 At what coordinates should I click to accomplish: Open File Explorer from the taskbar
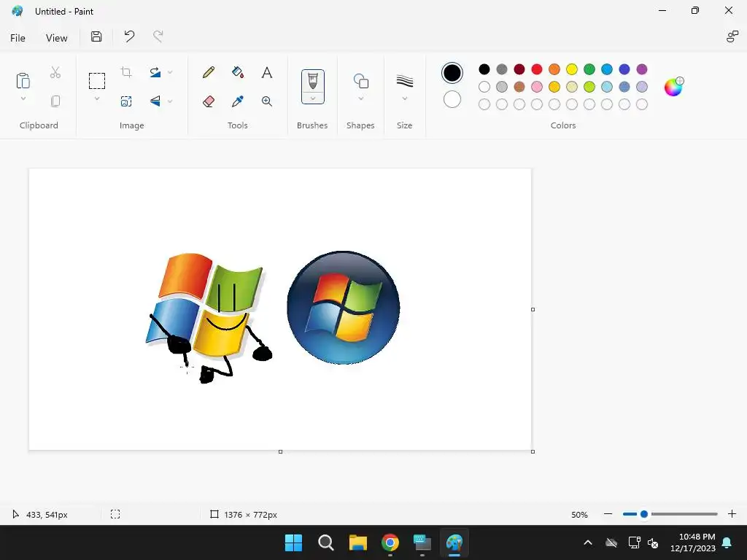[x=357, y=542]
